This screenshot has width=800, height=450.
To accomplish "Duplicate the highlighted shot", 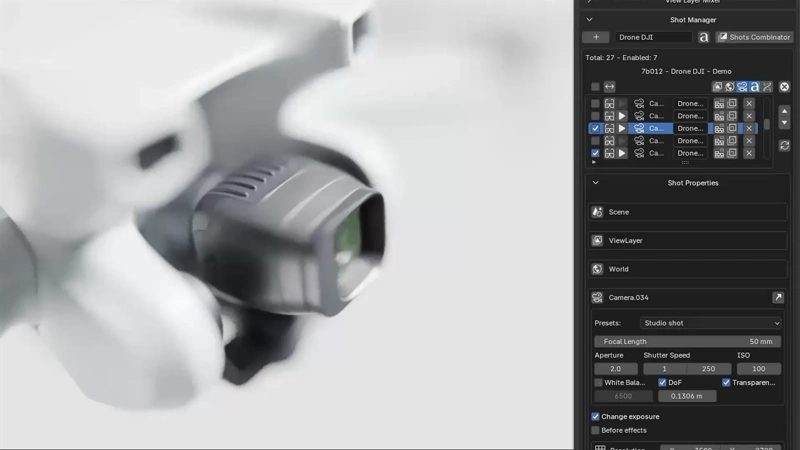I will [x=732, y=129].
